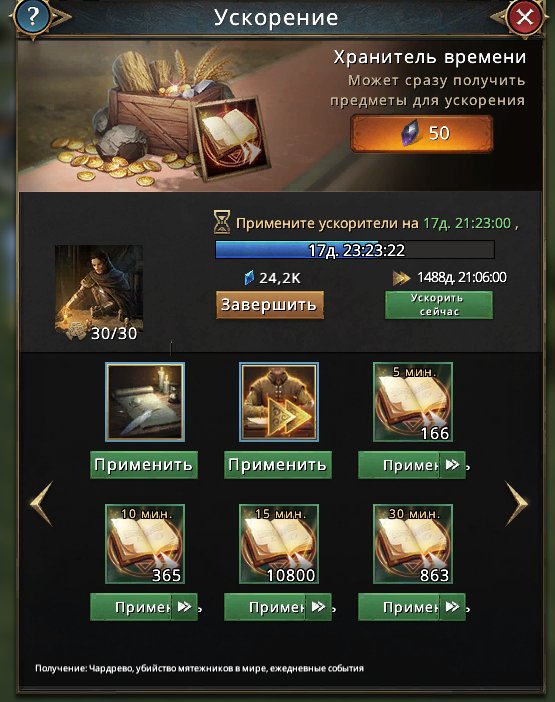555x702 pixels.
Task: Click the Завершить button
Action: [269, 305]
